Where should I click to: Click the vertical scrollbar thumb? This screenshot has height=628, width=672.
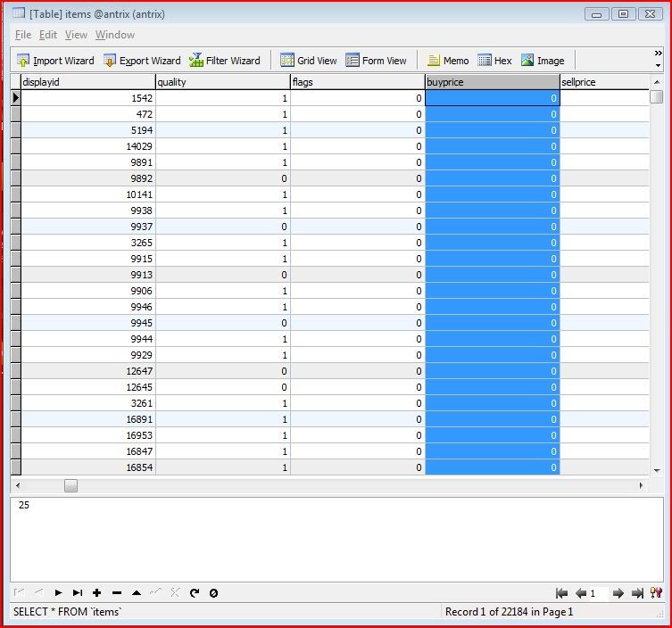click(657, 97)
